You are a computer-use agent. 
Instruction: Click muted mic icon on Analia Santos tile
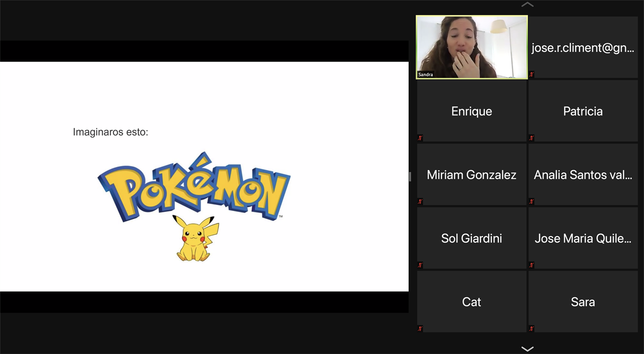(531, 202)
